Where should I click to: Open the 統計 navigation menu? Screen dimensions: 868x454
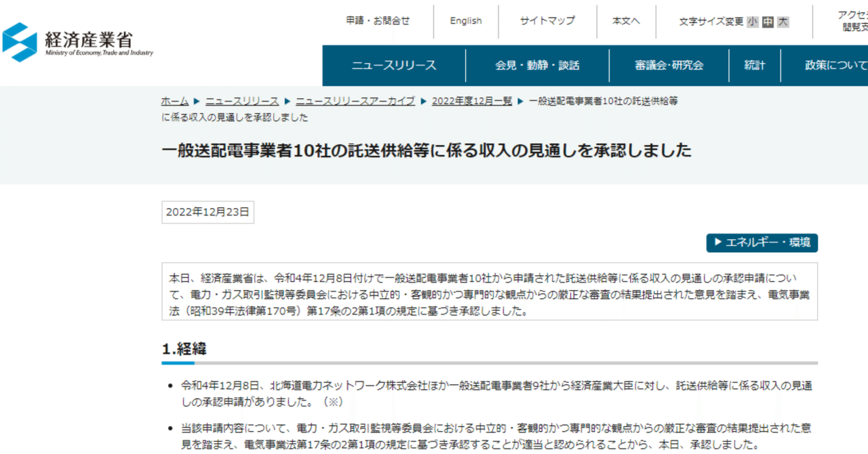click(x=754, y=65)
